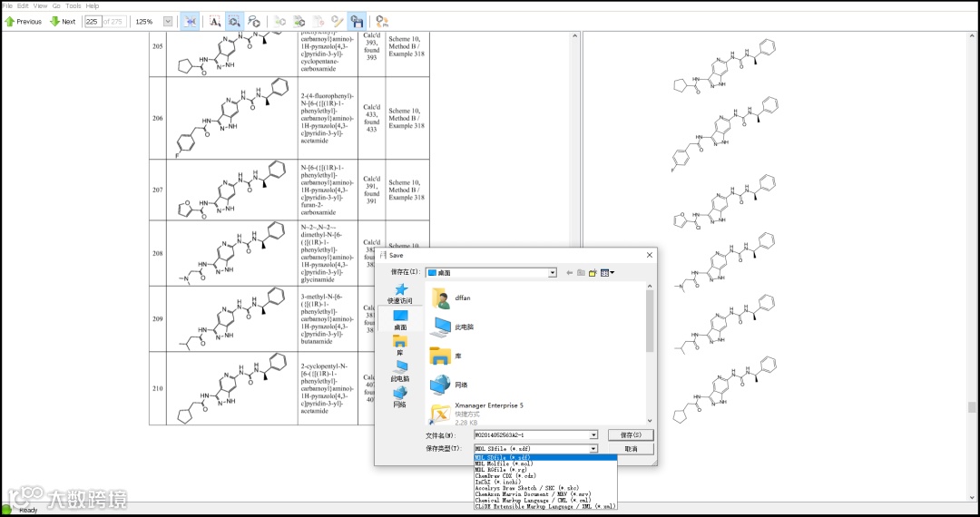Click the Ph export icon in toolbar
The height and width of the screenshot is (517, 980).
click(x=383, y=21)
